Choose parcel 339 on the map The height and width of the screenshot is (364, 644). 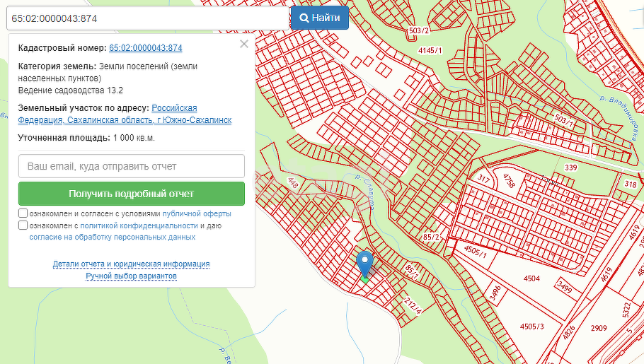point(571,167)
